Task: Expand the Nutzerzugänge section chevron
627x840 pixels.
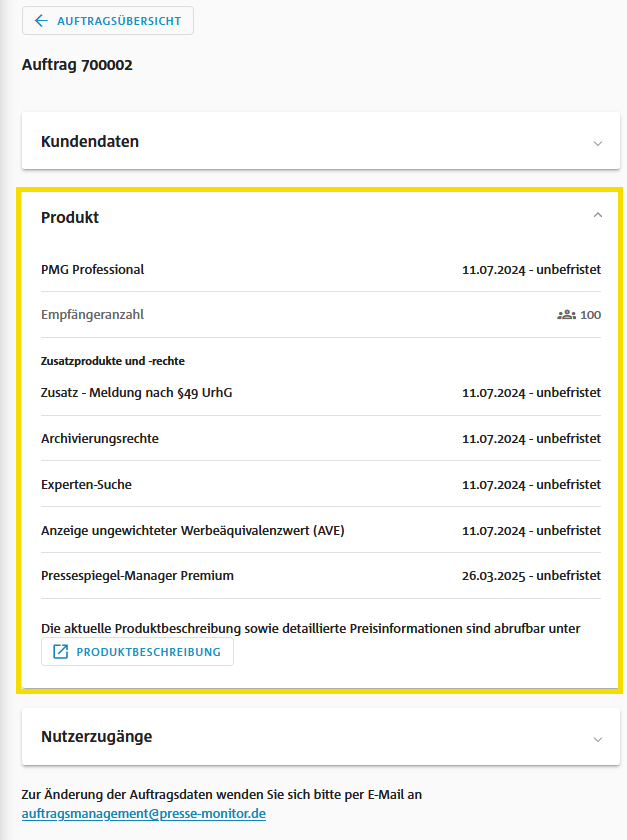Action: pyautogui.click(x=598, y=739)
